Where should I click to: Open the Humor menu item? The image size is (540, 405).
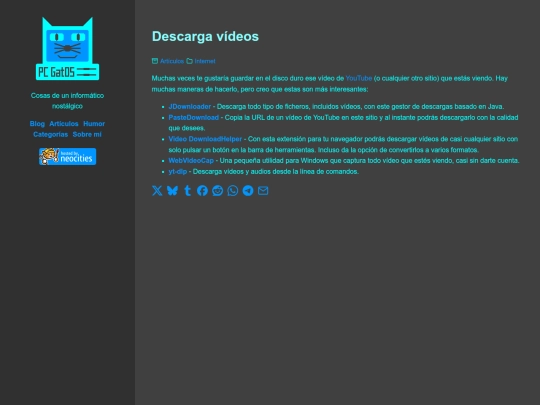pos(94,124)
